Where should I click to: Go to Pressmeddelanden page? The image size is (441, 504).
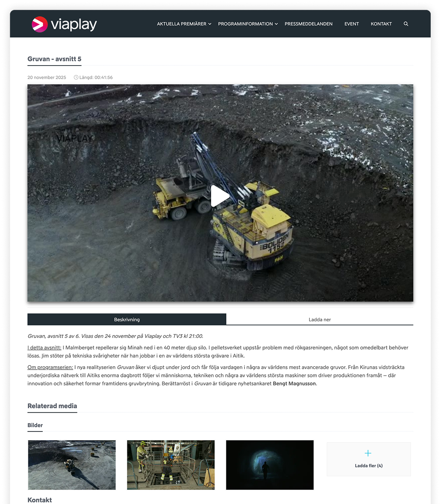308,24
